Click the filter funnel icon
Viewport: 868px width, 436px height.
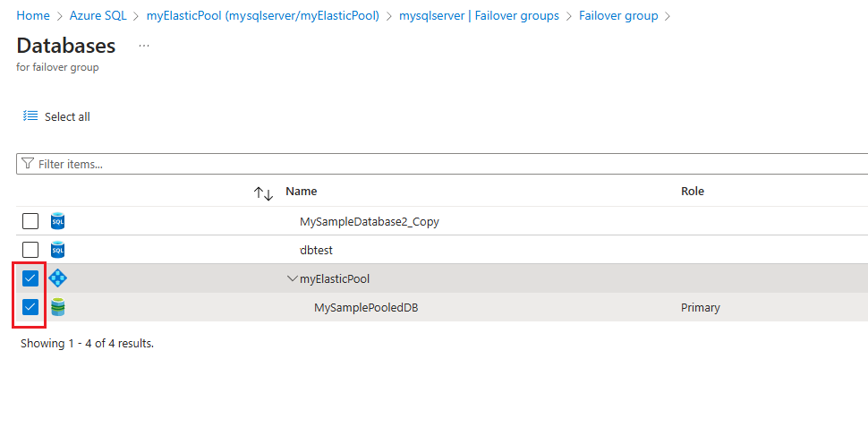28,164
